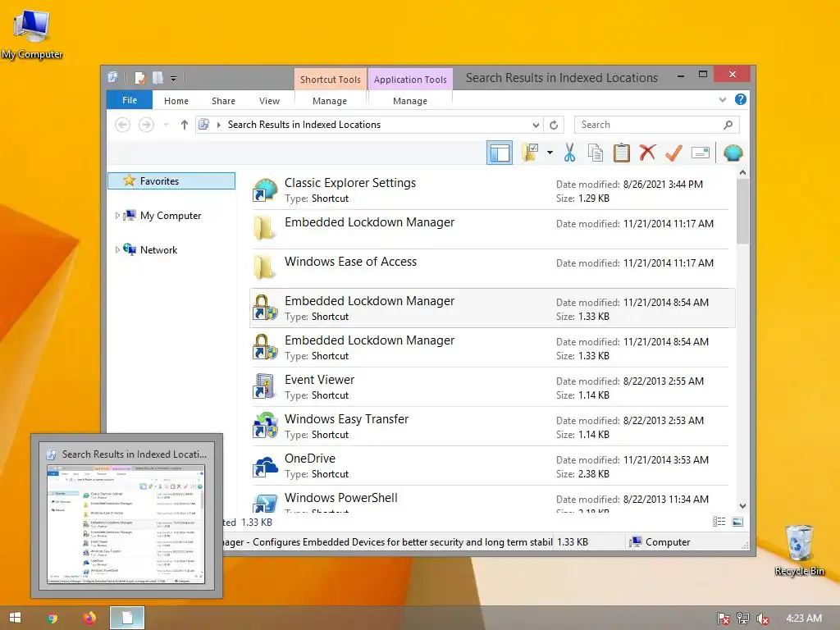Image resolution: width=840 pixels, height=630 pixels.
Task: Select My Computer in navigation pane
Action: [171, 216]
